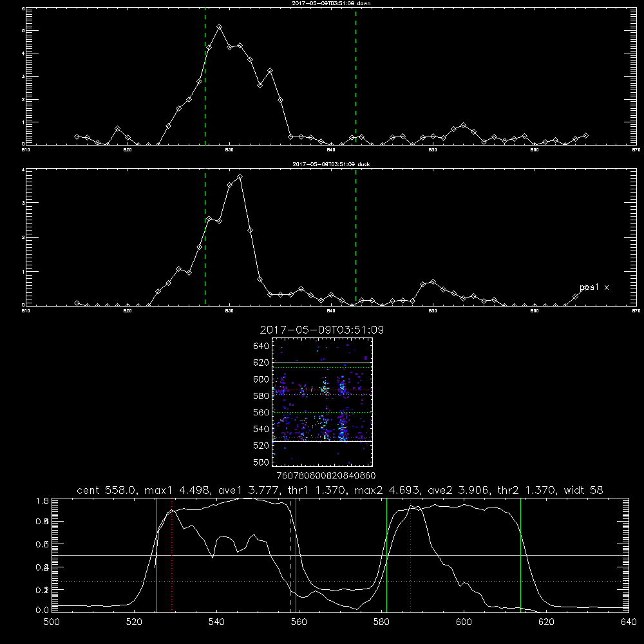Click the '620' label on the image y-axis
The width and height of the screenshot is (644, 644).
click(261, 363)
